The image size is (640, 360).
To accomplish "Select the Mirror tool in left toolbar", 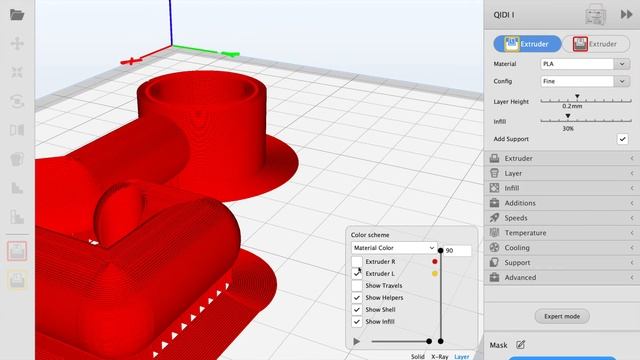I will pyautogui.click(x=17, y=130).
